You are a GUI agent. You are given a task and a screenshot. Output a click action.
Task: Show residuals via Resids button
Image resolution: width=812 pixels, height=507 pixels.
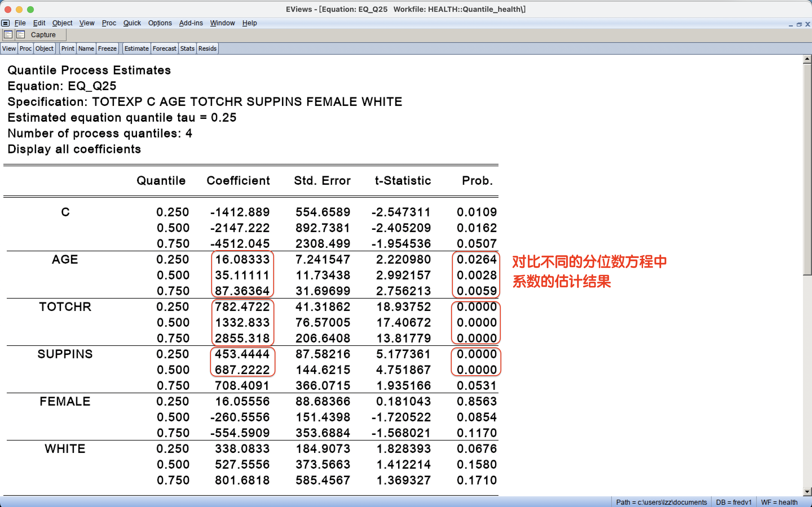207,49
